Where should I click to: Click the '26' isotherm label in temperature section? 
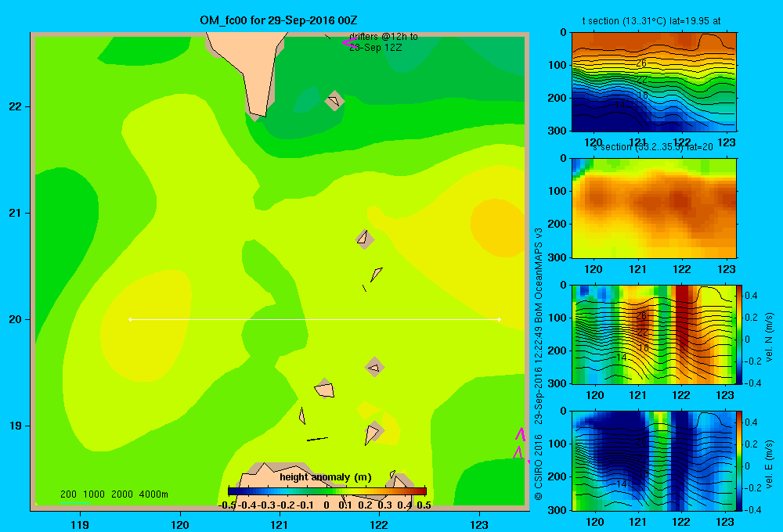tap(642, 63)
